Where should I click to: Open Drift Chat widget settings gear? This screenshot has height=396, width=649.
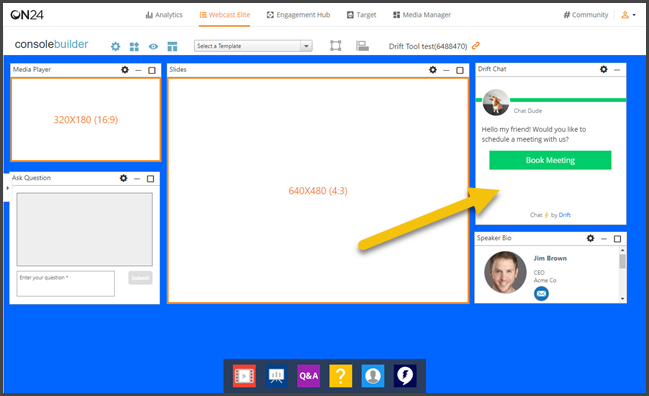603,69
